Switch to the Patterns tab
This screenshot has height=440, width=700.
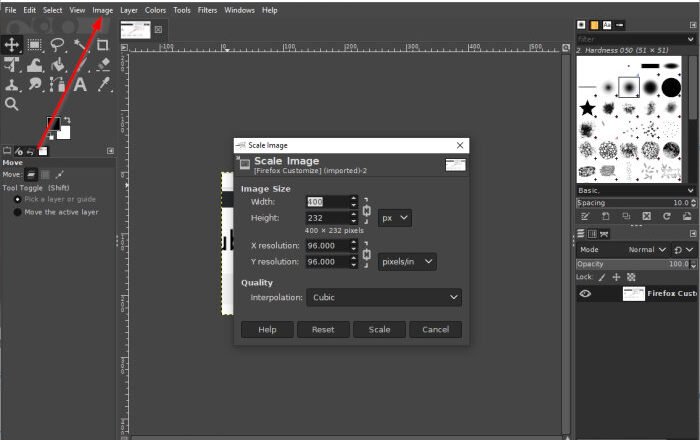pos(594,25)
